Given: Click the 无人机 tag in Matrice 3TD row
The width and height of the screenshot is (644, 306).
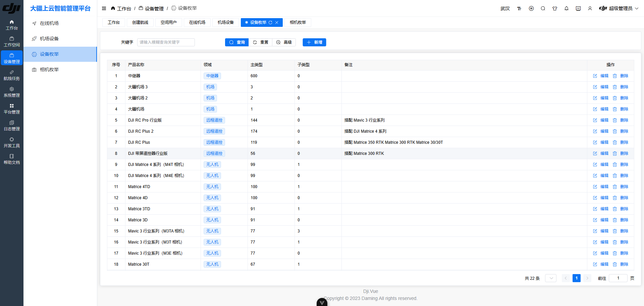Looking at the screenshot, I should point(212,209).
